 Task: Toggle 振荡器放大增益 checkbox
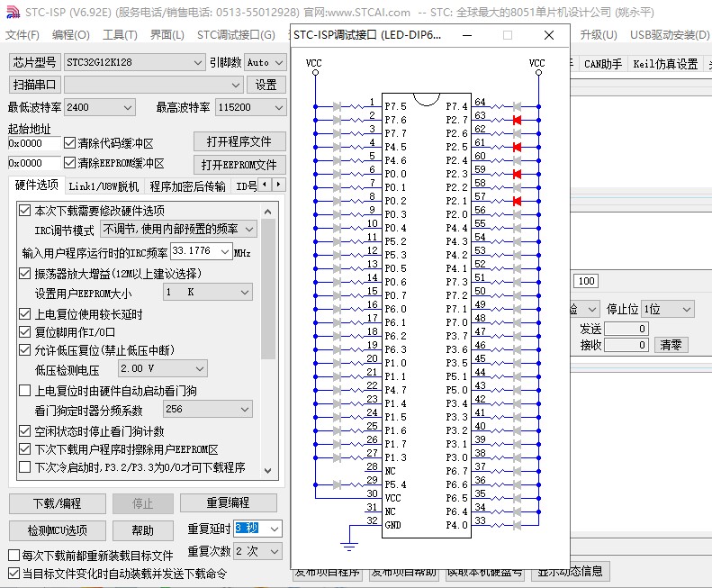24,273
